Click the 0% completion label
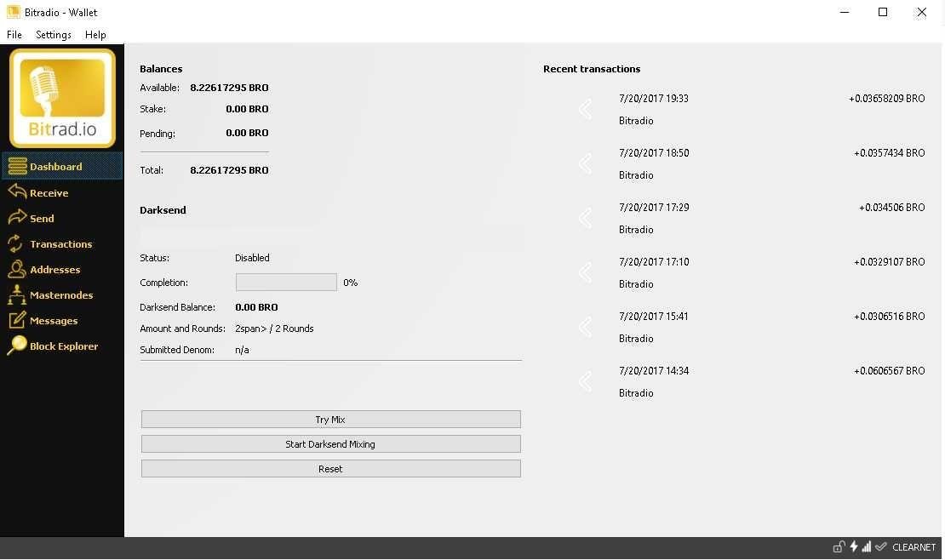945x560 pixels. pyautogui.click(x=350, y=283)
